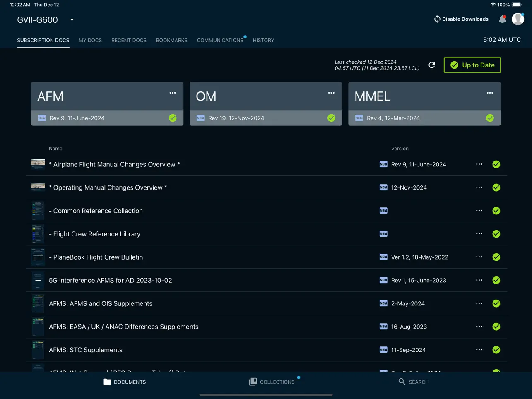Open the notifications bell
The height and width of the screenshot is (399, 532).
(502, 19)
